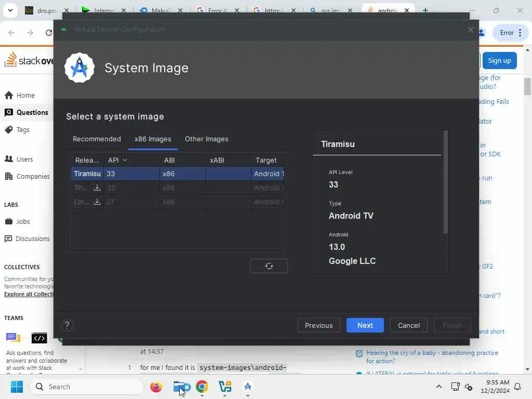Show hidden system tray icons
Screen dimensions: 532x399
pos(438,387)
